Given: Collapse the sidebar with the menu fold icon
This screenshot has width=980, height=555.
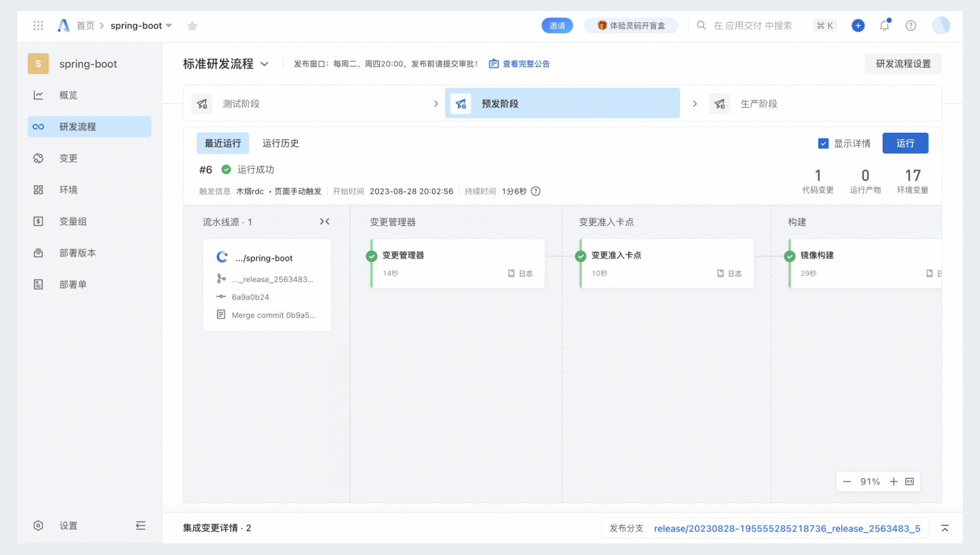Looking at the screenshot, I should point(141,525).
